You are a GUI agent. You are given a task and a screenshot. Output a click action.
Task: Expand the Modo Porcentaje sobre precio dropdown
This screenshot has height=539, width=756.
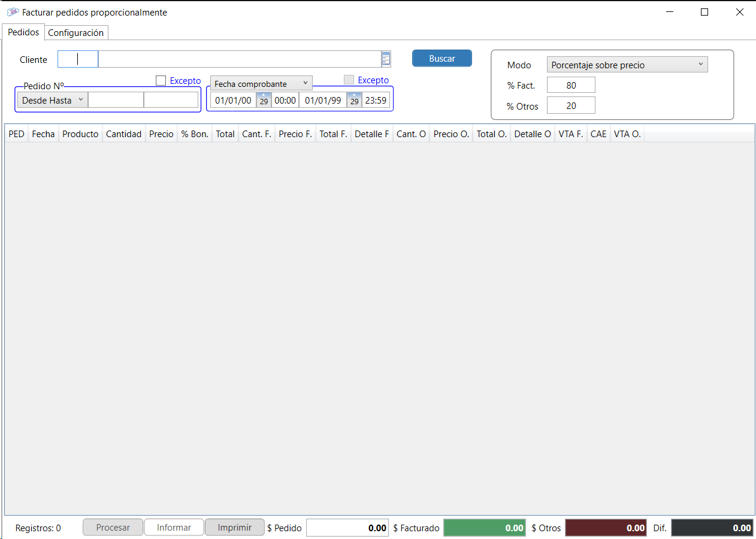point(627,65)
